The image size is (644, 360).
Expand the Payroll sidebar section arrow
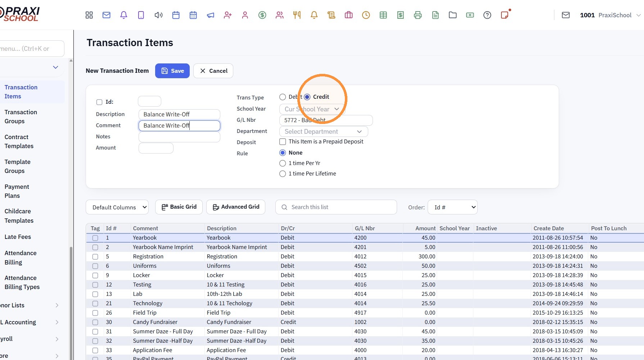pos(57,339)
